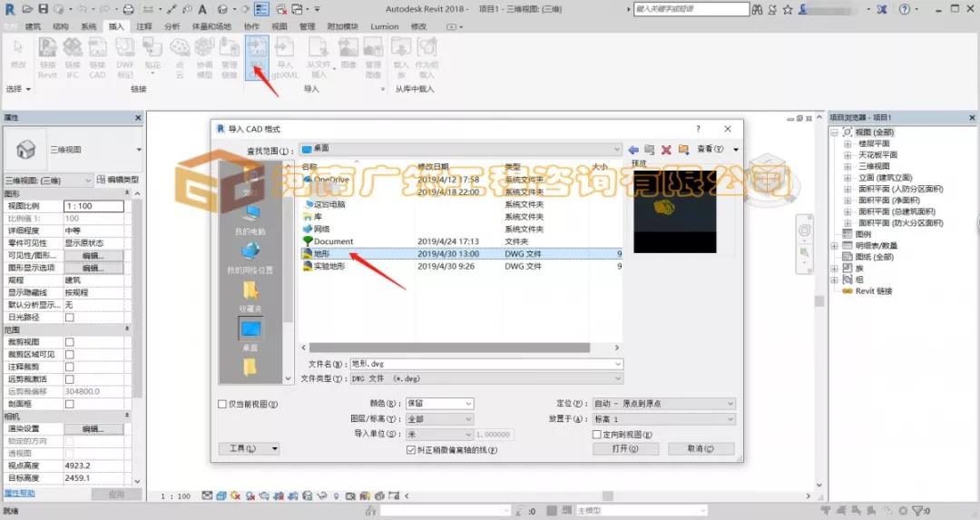This screenshot has width=980, height=520.
Task: Toggle 'Correct lines slightly off axis' checkbox
Action: (411, 449)
